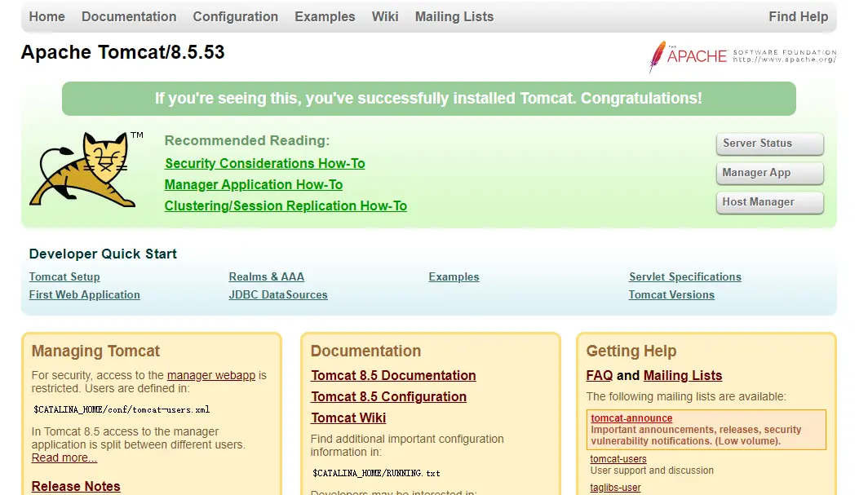Open the Documentation nav item
The height and width of the screenshot is (495, 868).
pos(129,16)
